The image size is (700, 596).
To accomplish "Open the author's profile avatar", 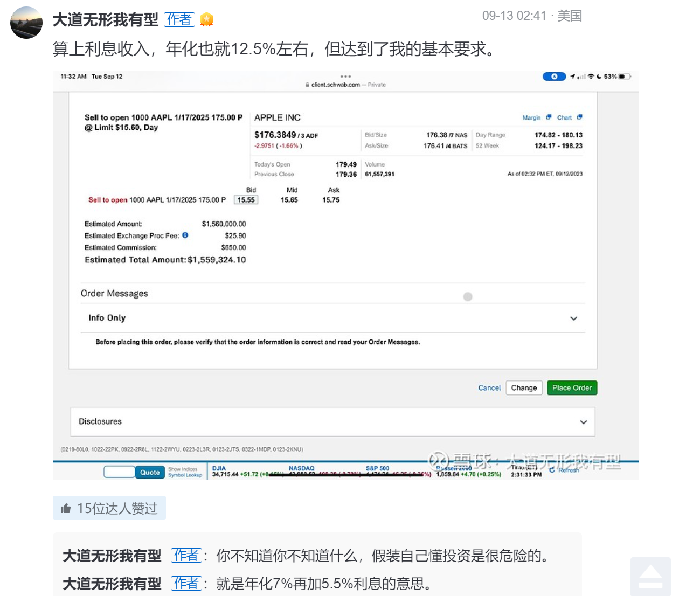I will [26, 23].
